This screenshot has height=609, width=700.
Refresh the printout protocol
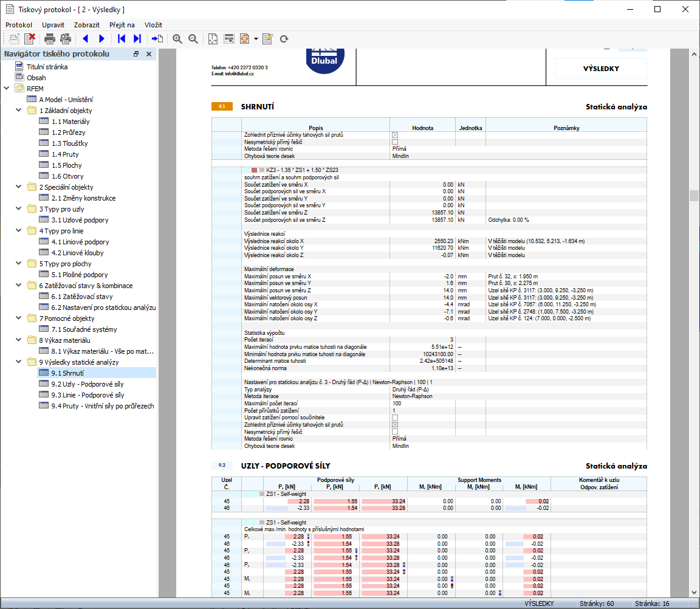coord(284,39)
